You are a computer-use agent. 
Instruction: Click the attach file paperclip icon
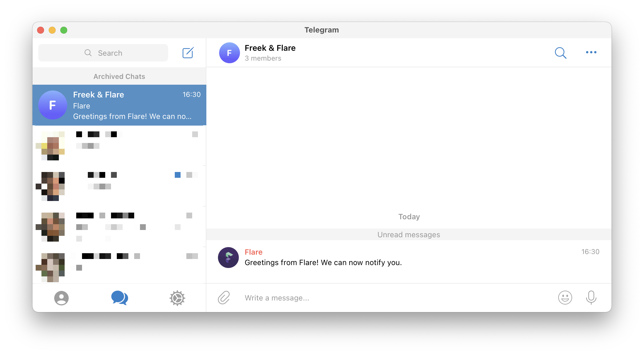[x=224, y=298]
